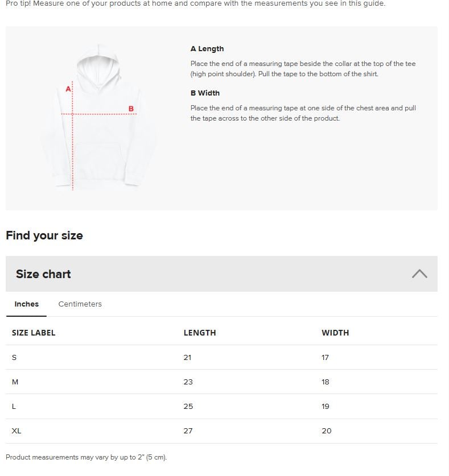
Task: Click the XL length value 27
Action: (188, 431)
